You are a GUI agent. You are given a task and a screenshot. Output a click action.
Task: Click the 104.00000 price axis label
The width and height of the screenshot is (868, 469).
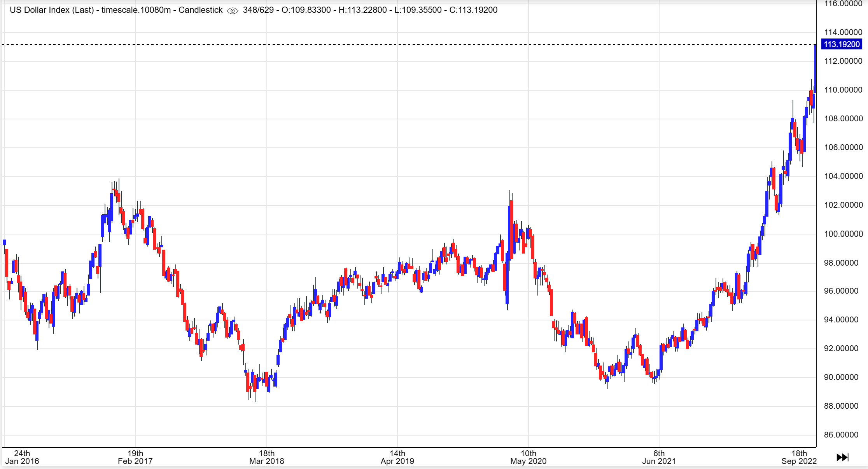tap(843, 176)
